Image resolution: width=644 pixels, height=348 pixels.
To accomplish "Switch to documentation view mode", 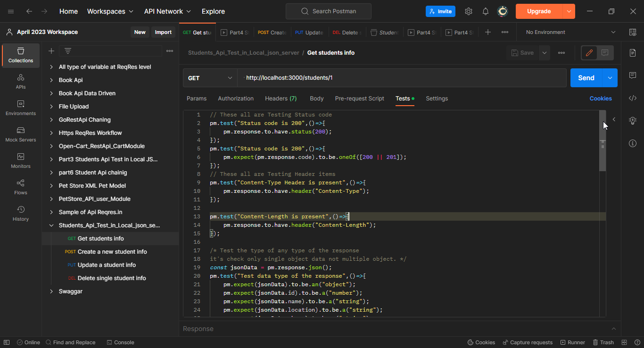I will pos(604,52).
